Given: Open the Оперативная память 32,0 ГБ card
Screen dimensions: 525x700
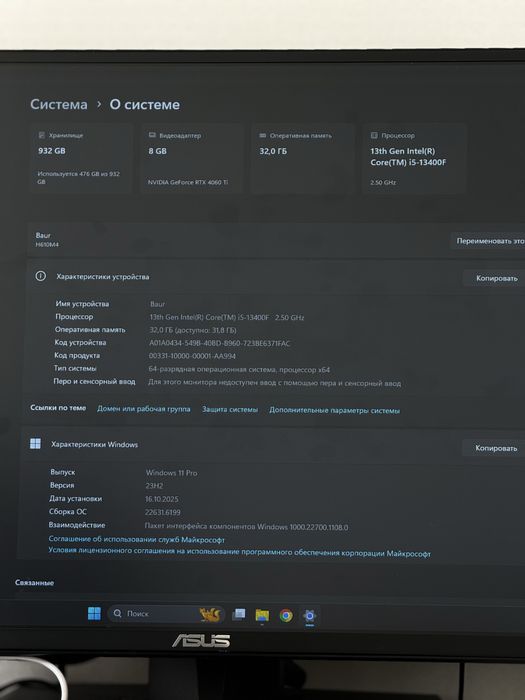Looking at the screenshot, I should [x=302, y=159].
